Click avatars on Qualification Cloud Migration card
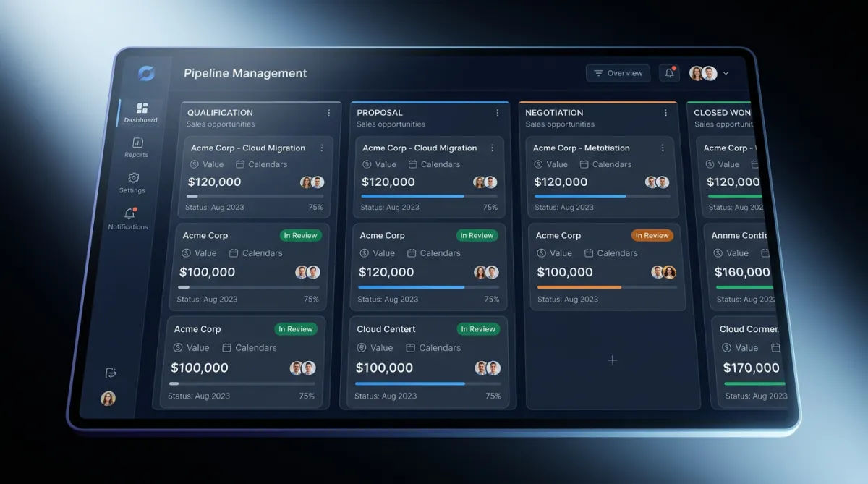This screenshot has height=484, width=868. click(312, 182)
